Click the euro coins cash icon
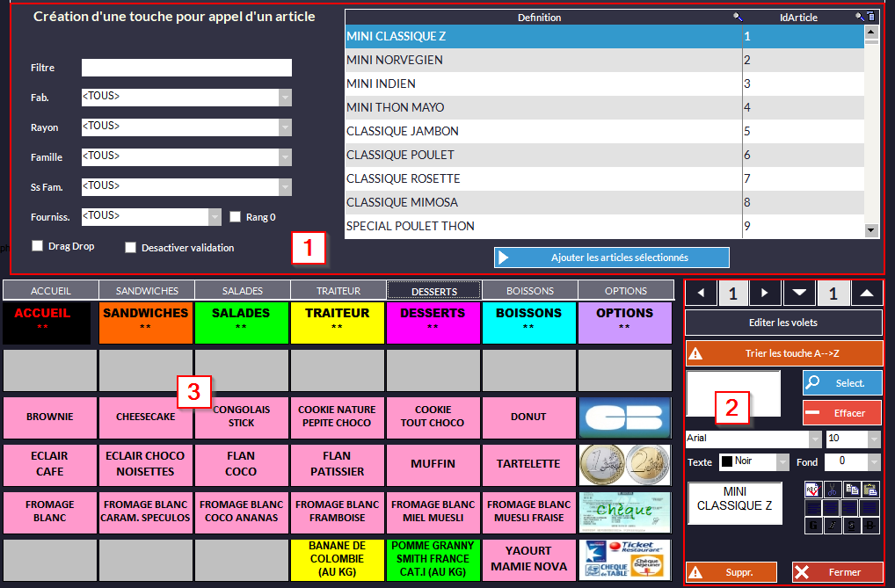 coord(625,463)
